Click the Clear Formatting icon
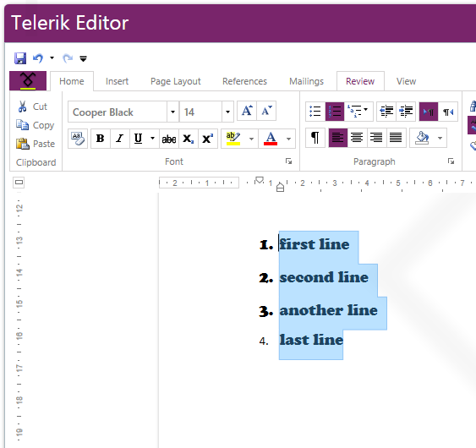Viewport: 476px width, 448px height. (78, 139)
